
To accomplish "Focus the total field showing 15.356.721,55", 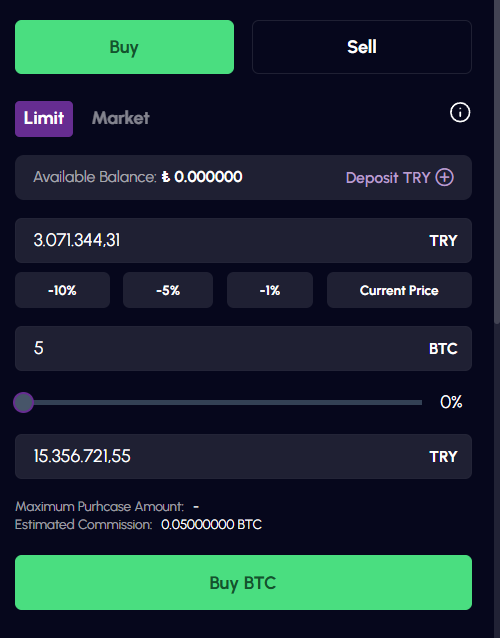I will (x=243, y=456).
